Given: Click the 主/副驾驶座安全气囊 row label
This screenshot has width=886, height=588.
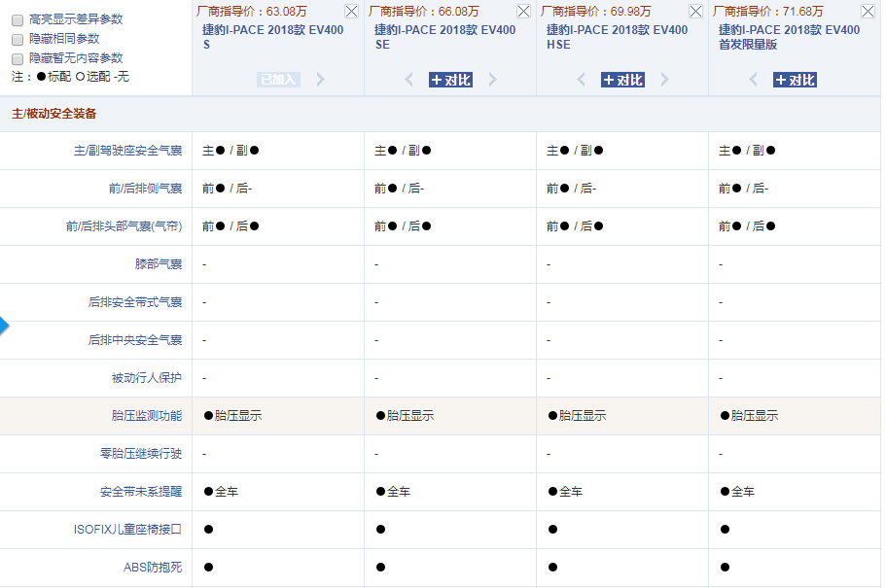Looking at the screenshot, I should coord(128,151).
